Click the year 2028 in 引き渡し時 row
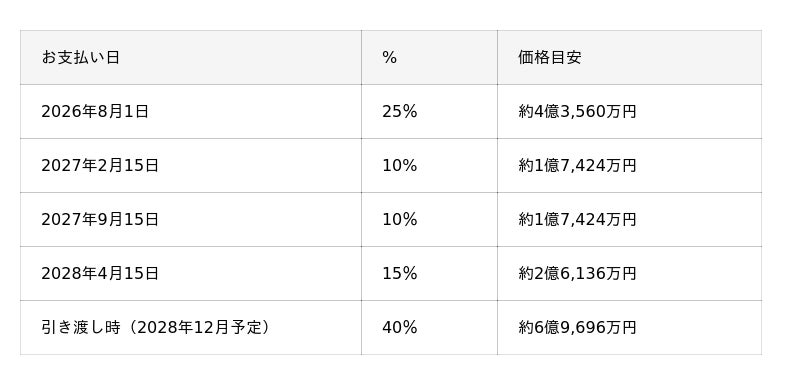 point(159,328)
